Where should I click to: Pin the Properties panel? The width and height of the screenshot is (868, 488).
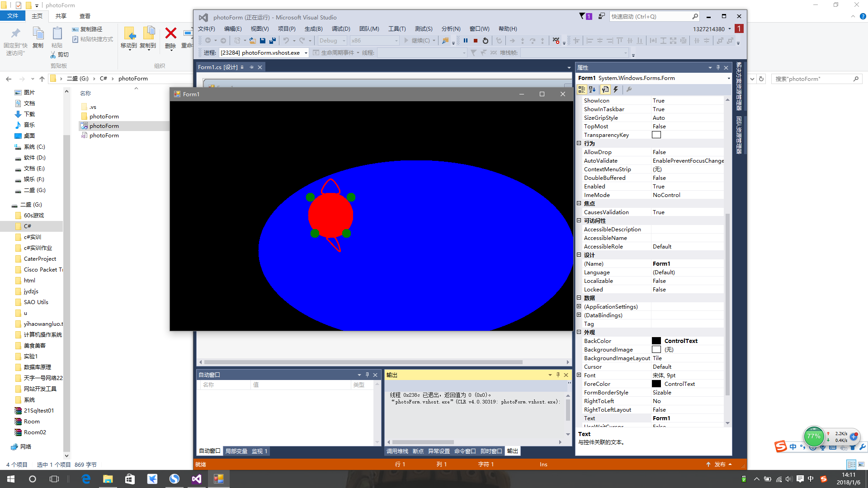pos(718,67)
